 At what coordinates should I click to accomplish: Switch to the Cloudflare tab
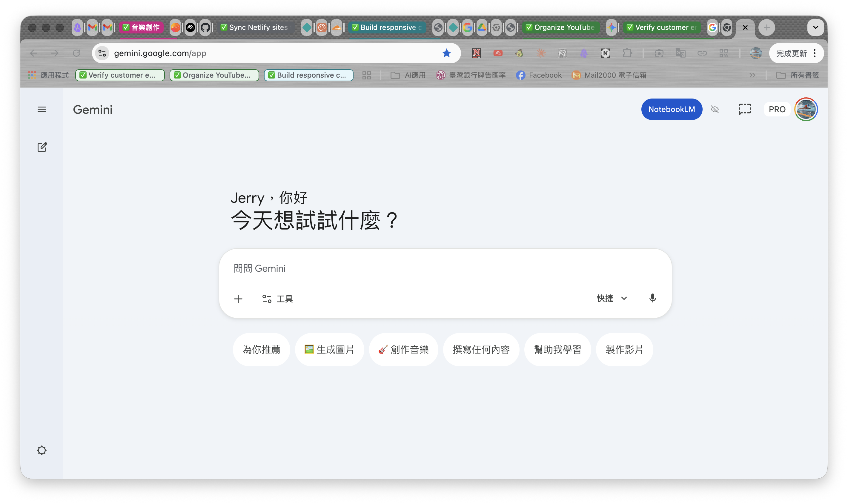[x=336, y=27]
